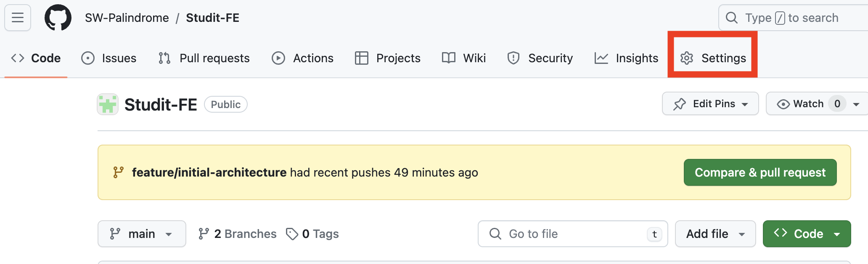
Task: Go to the Actions tab
Action: point(303,58)
